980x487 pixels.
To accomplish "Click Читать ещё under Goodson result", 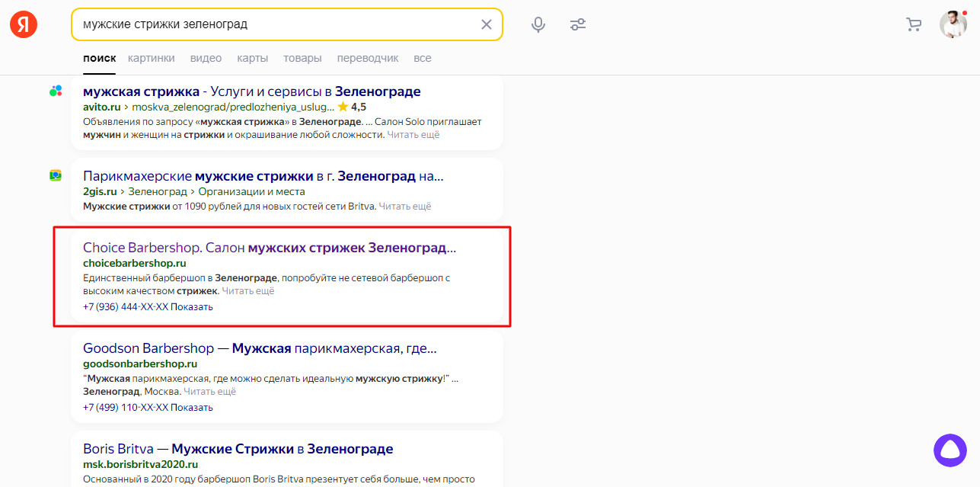I will [x=210, y=391].
